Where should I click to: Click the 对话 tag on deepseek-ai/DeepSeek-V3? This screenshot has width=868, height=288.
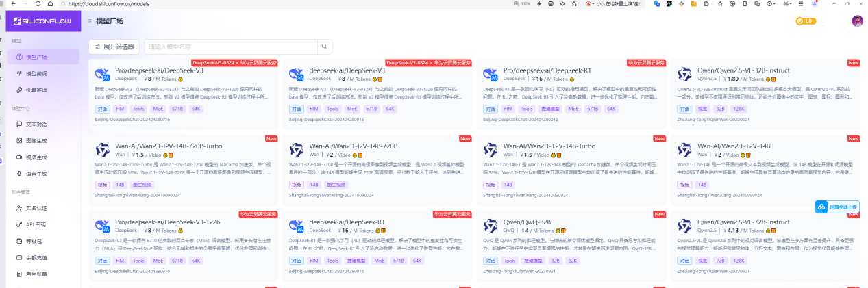coord(297,109)
